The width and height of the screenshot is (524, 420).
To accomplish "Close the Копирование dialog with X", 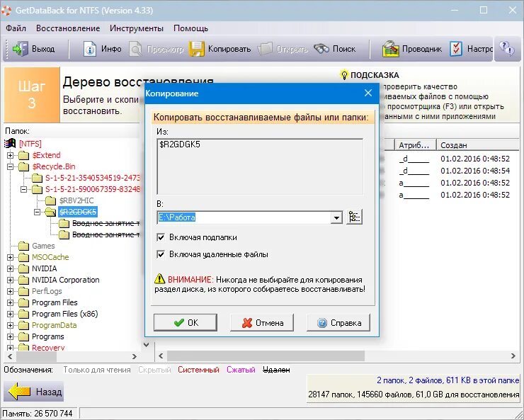I will pyautogui.click(x=368, y=93).
